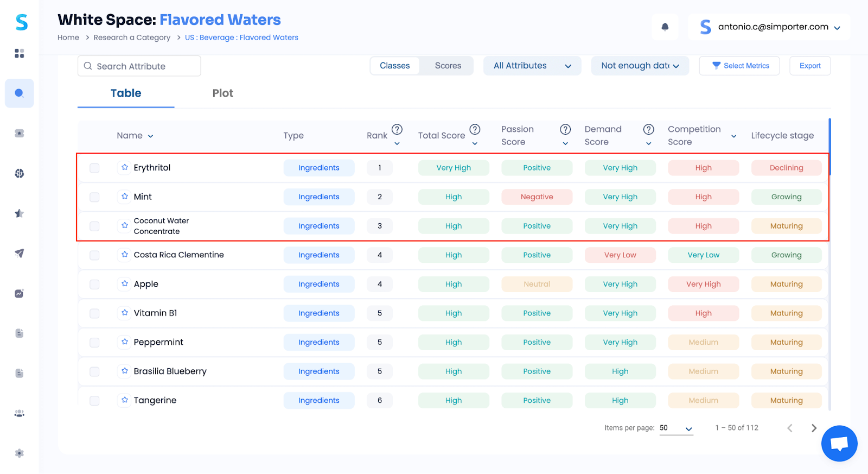Screen dimensions: 868x474
Task: Click the table's vertical scrollbar
Action: tap(829, 147)
